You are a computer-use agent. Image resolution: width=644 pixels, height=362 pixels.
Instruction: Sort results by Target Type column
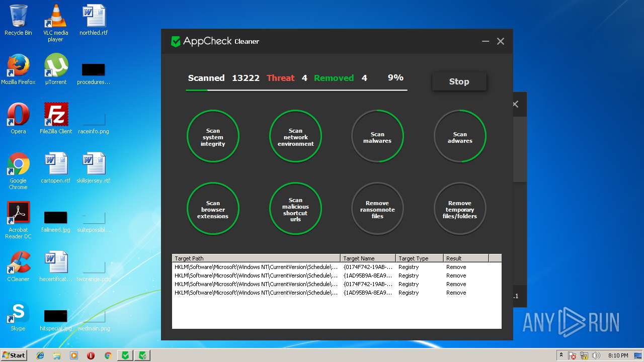pyautogui.click(x=419, y=258)
